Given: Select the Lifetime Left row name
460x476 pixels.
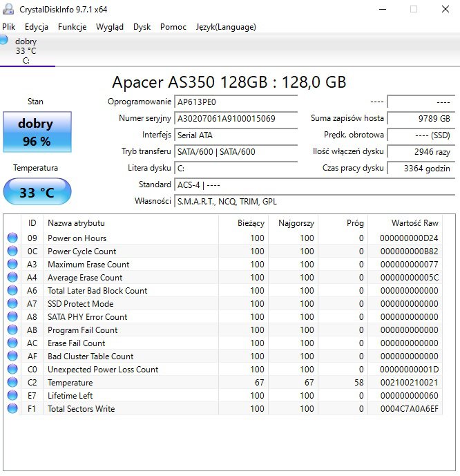Looking at the screenshot, I should (70, 396).
